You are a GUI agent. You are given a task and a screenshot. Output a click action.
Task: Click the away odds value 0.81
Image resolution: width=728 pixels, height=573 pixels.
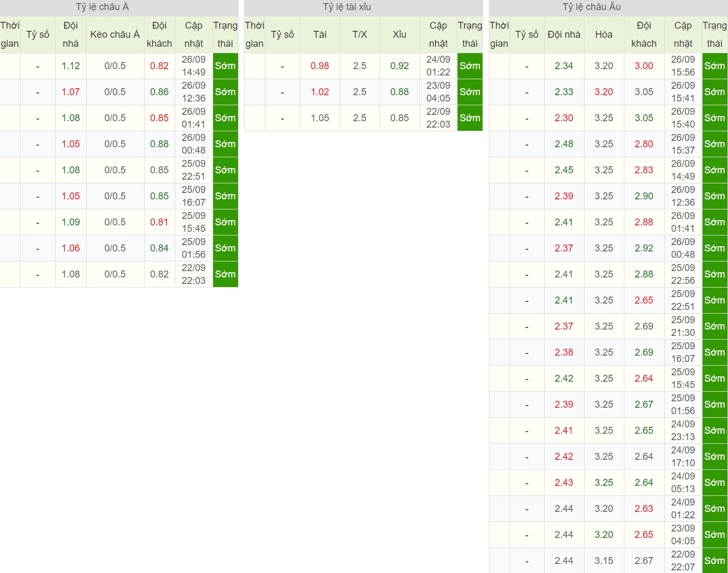[x=159, y=222]
